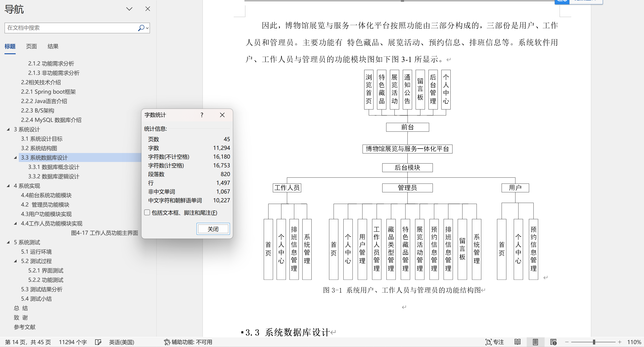Collapse the 5 系统测试 heading
644x347 pixels.
[x=8, y=242]
